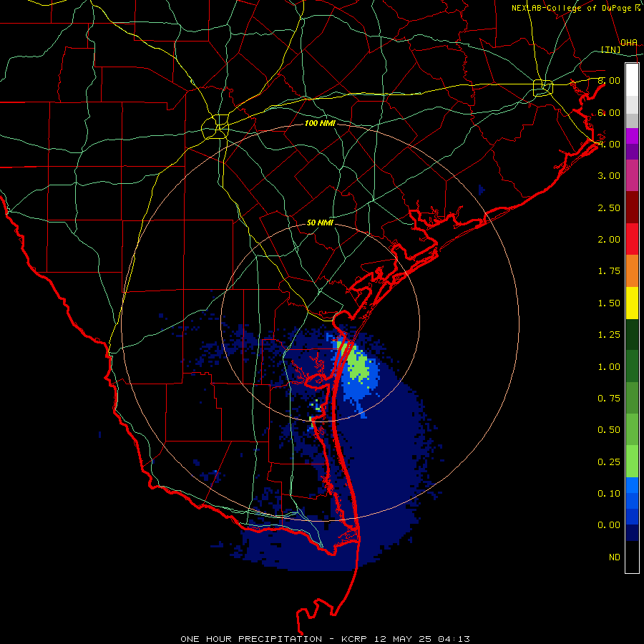Screen dimensions: 644x644
Task: Click the navy swatch above ND
Action: click(x=632, y=532)
